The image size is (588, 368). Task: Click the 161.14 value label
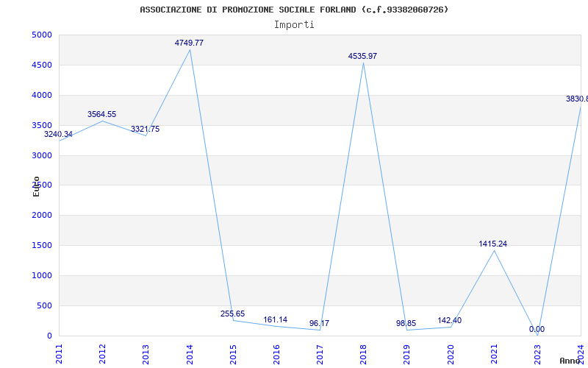coord(275,320)
